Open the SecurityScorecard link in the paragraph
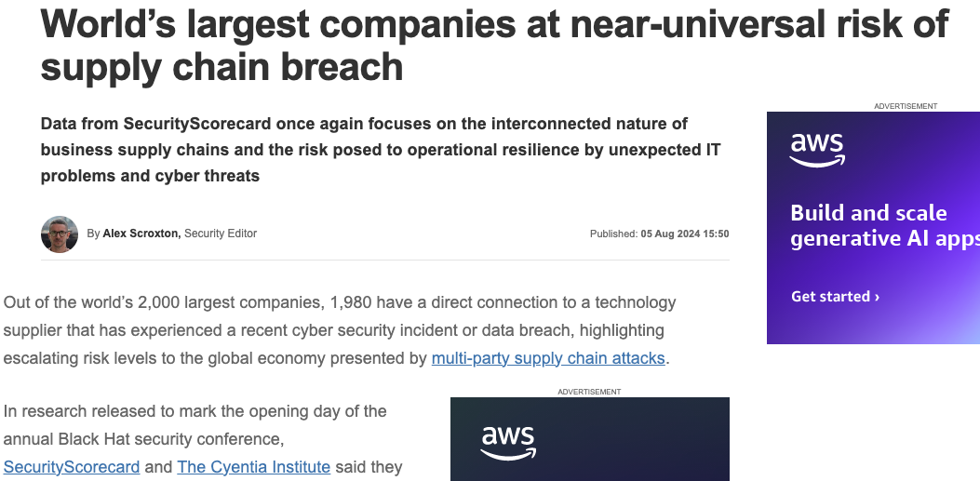The image size is (980, 481). tap(72, 467)
